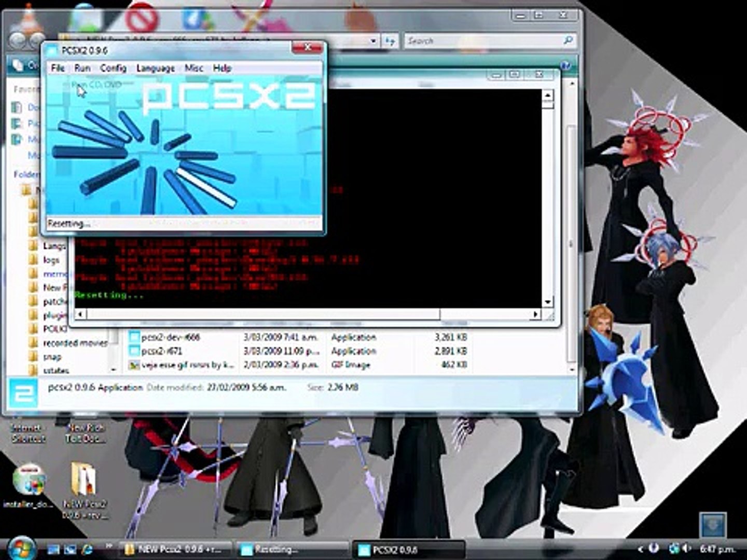Image resolution: width=747 pixels, height=560 pixels.
Task: Open the Language menu in PCSX2
Action: (155, 68)
